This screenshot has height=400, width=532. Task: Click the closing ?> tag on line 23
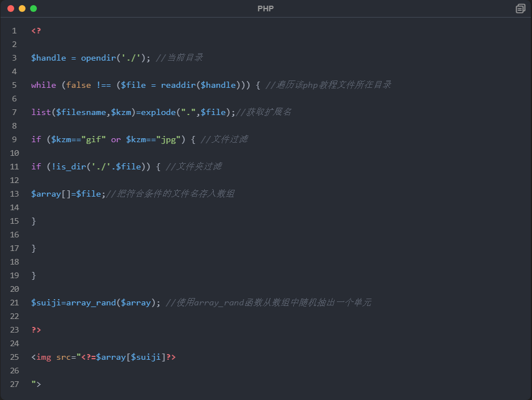click(36, 330)
